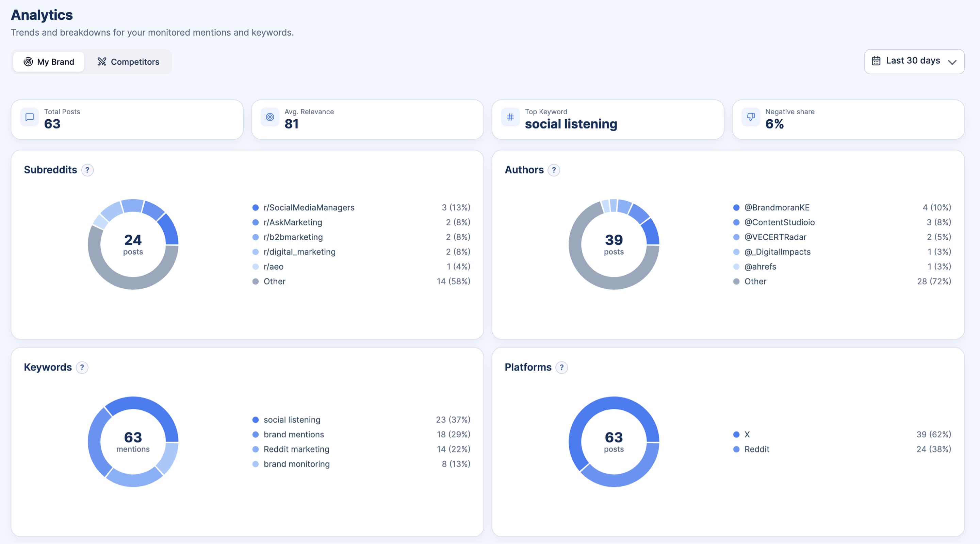Select the Reddit marketing keyword entry
980x544 pixels.
click(361, 449)
